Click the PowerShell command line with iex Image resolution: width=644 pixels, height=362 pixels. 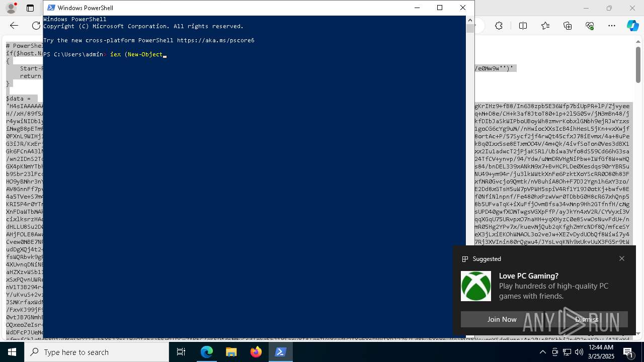point(105,54)
